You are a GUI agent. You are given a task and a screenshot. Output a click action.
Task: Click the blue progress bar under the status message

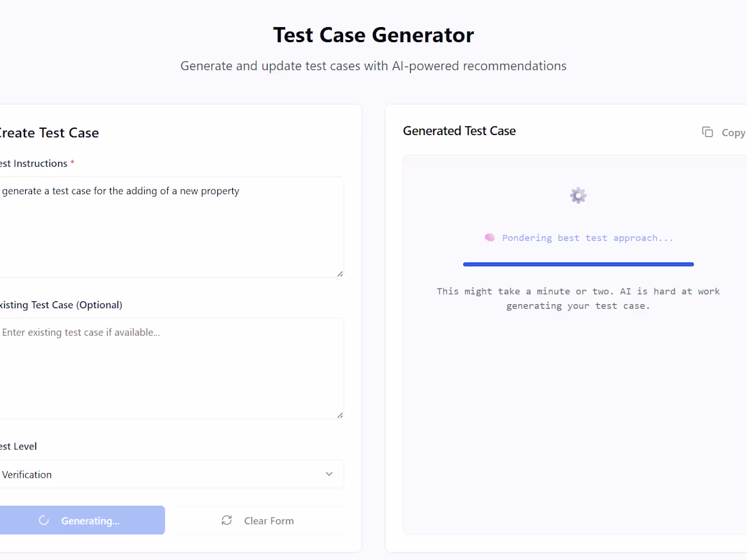(x=578, y=264)
